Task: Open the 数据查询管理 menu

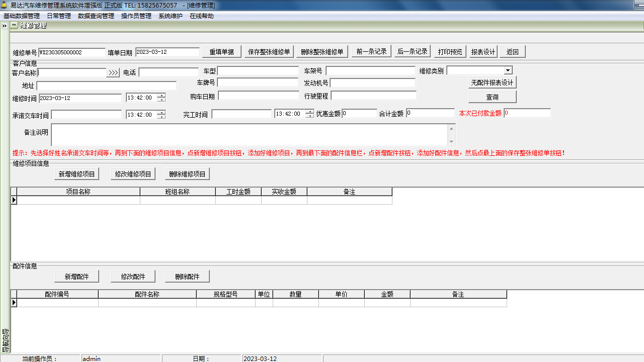Action: point(96,16)
